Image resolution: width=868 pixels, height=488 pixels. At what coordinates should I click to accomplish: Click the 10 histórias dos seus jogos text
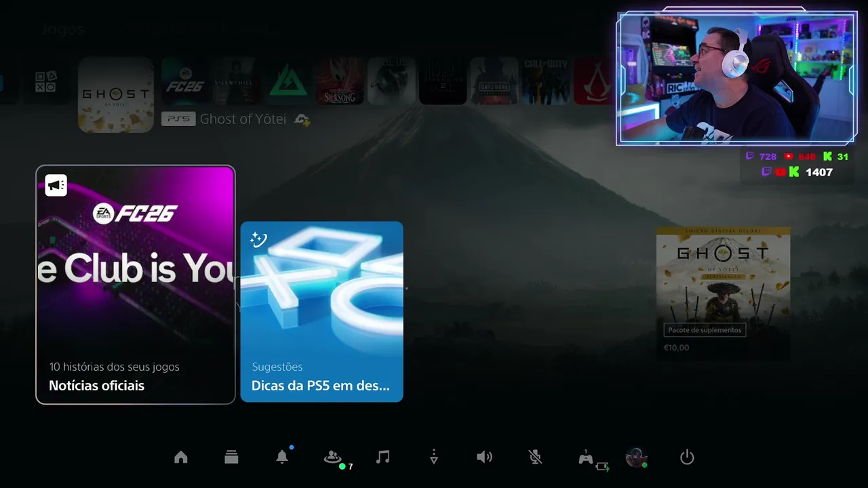(x=114, y=367)
